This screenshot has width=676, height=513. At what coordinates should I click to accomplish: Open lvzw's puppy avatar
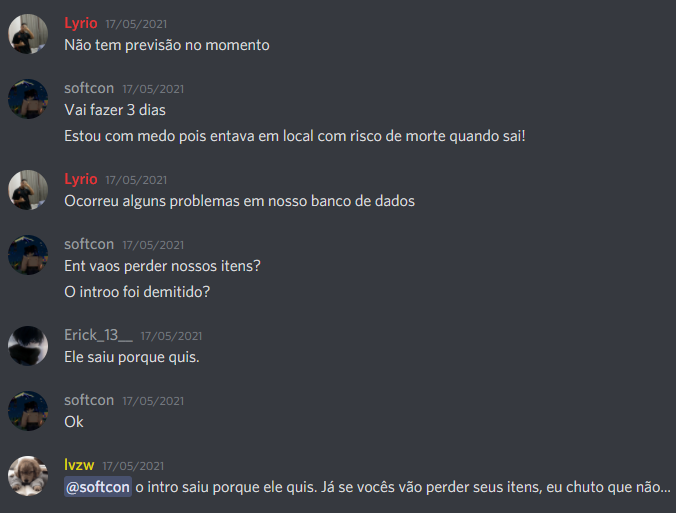click(x=28, y=476)
